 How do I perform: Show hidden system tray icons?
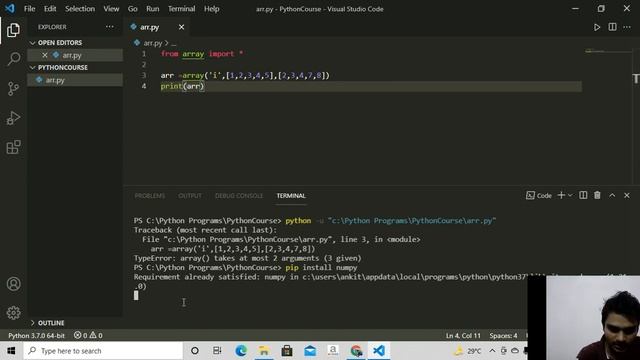[x=492, y=351]
